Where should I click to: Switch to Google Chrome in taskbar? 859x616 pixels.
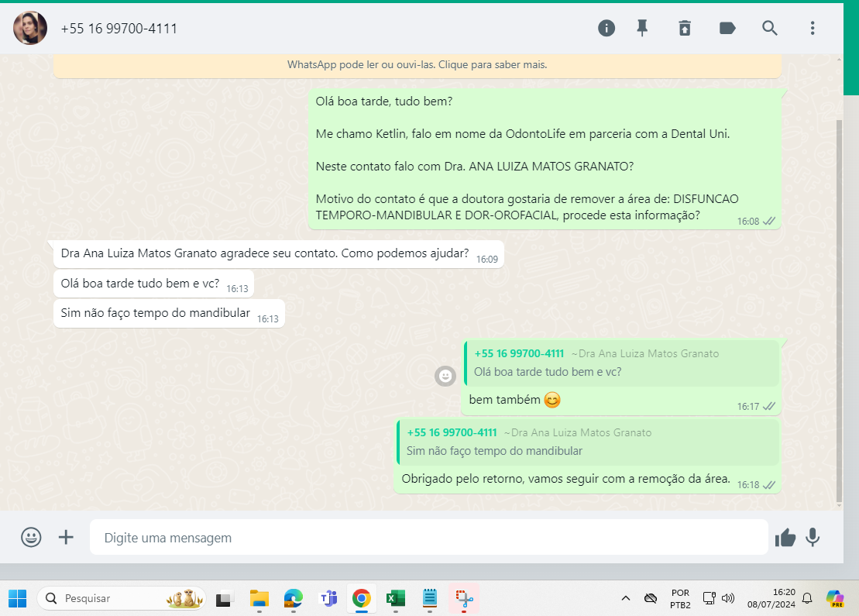(362, 598)
